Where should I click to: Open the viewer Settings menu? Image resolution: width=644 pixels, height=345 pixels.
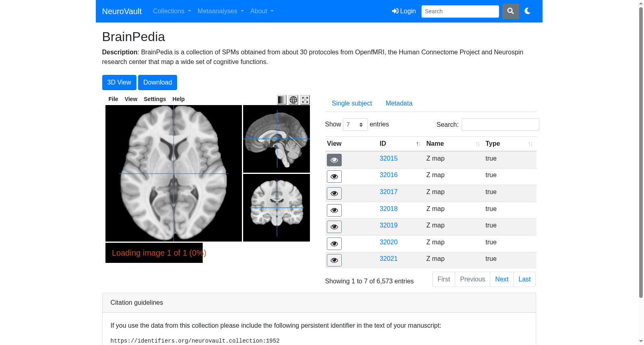155,99
